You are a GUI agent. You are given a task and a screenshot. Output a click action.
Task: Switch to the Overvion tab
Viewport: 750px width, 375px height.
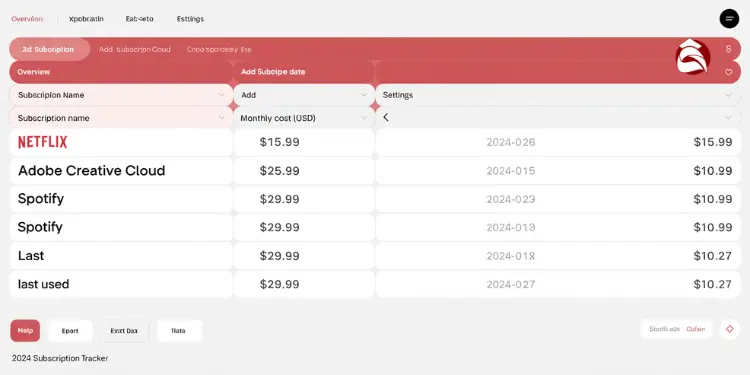(x=27, y=19)
